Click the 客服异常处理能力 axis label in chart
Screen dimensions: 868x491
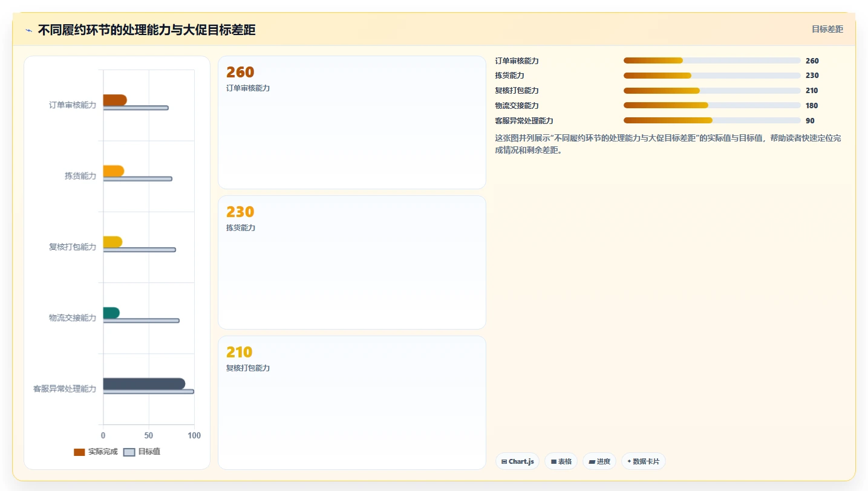65,389
